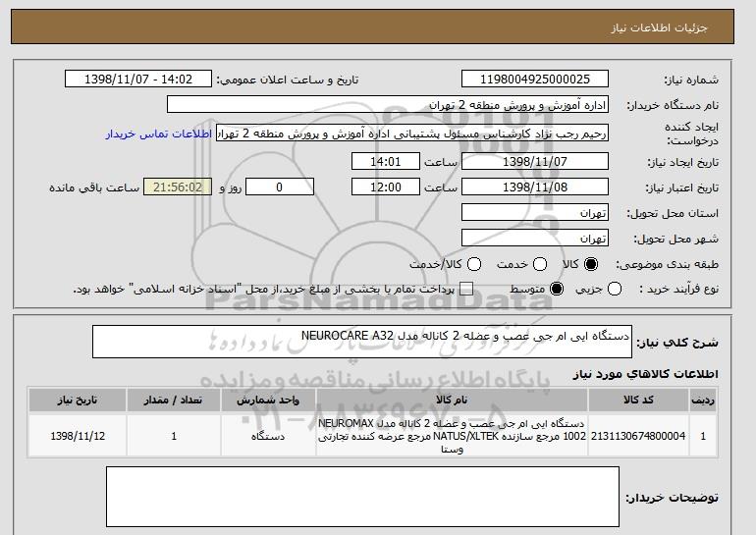The width and height of the screenshot is (756, 535).
Task: Click item code 213113067480004 cell
Action: pos(638,436)
